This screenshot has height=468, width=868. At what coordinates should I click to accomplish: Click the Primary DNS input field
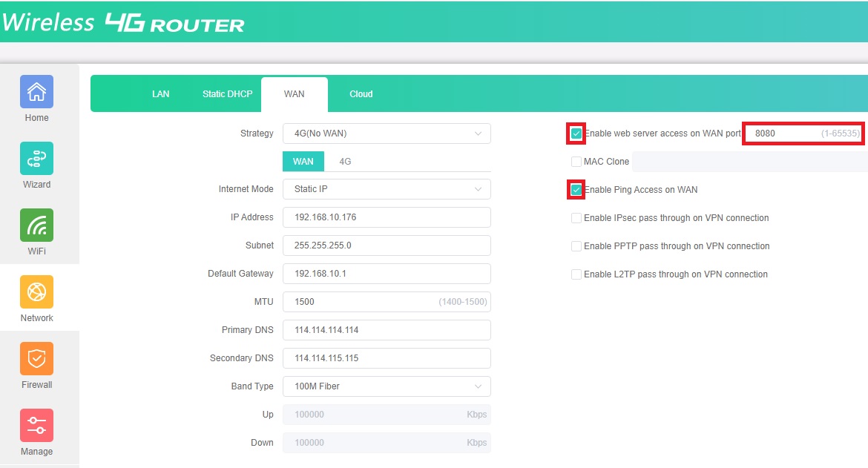pos(387,330)
